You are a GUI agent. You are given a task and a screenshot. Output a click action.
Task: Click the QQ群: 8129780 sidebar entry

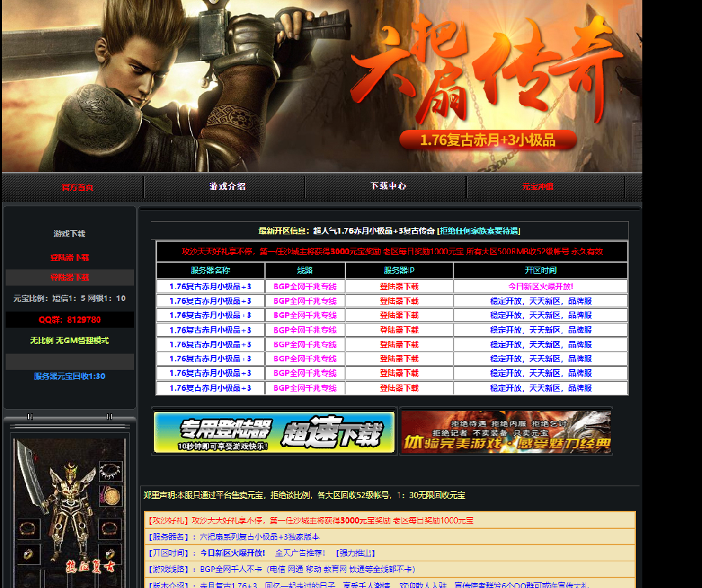tap(69, 319)
